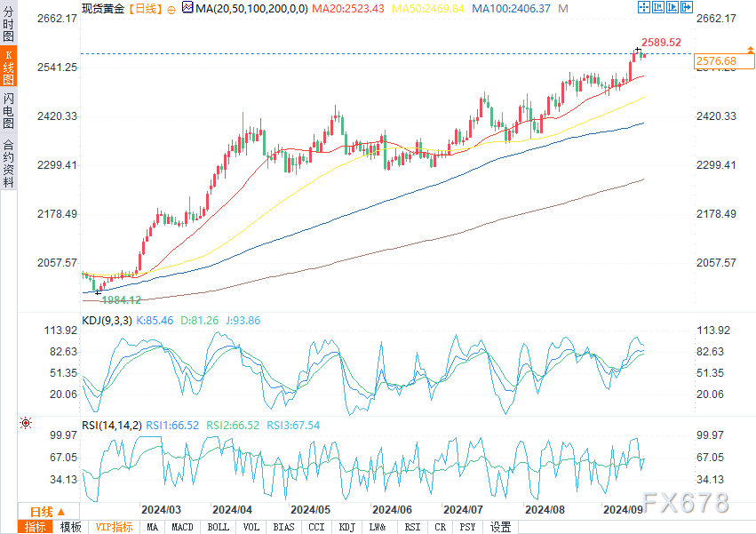Toggle the BOLL indicator
Screen dimensions: 756x534
pyautogui.click(x=218, y=527)
